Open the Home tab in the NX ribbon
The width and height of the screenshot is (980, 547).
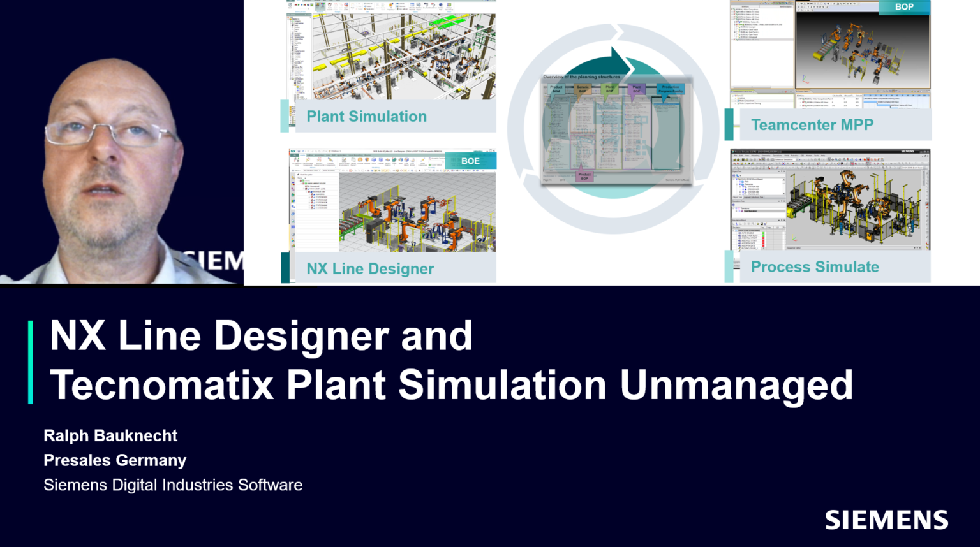(303, 156)
